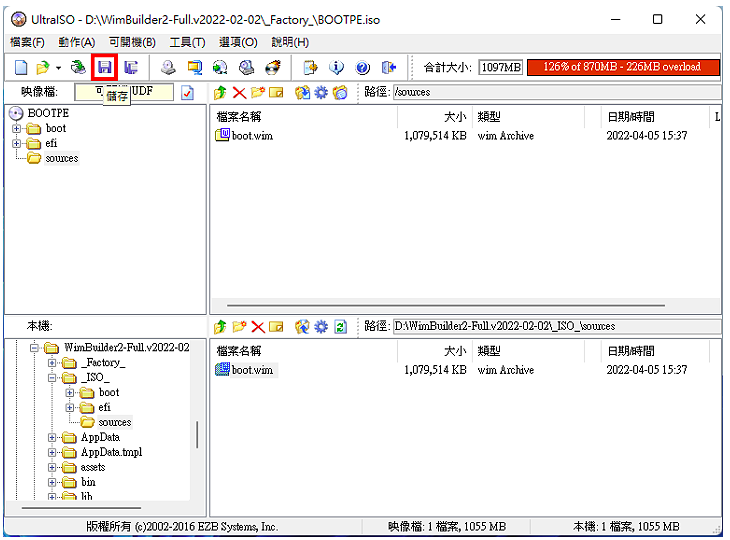Select sources folder in local tree
The width and height of the screenshot is (730, 540).
(115, 422)
